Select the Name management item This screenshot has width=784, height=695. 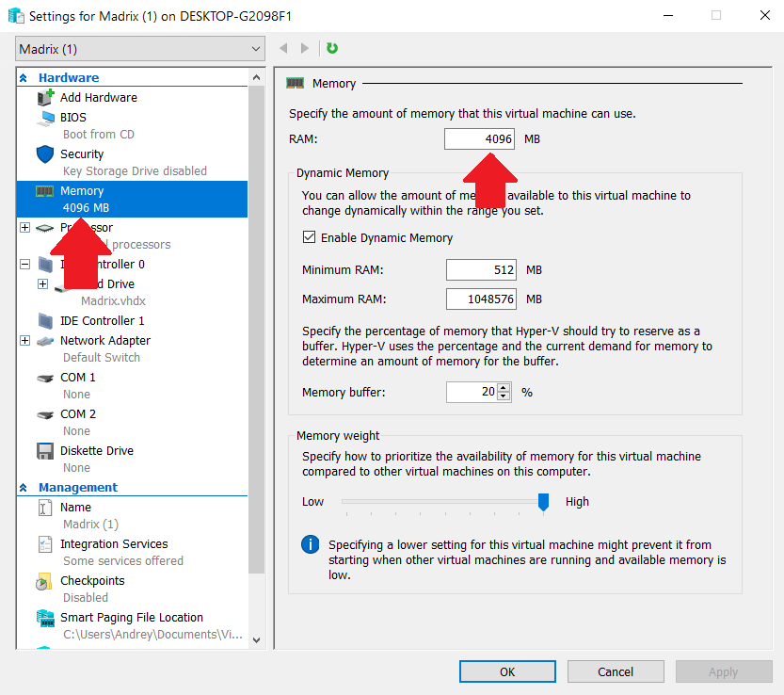(x=75, y=508)
